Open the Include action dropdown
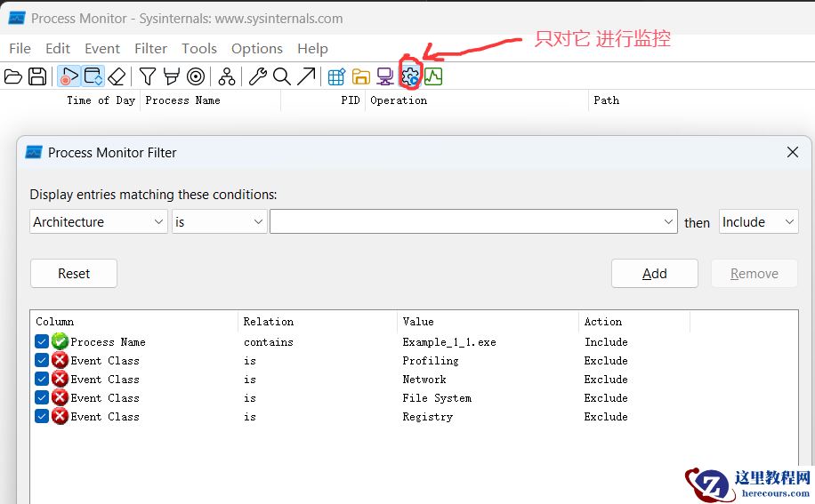Image resolution: width=815 pixels, height=504 pixels. (758, 222)
